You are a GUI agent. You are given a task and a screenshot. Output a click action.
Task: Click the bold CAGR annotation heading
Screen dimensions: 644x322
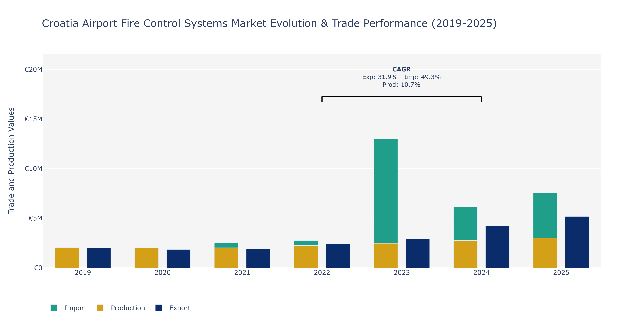tap(402, 69)
